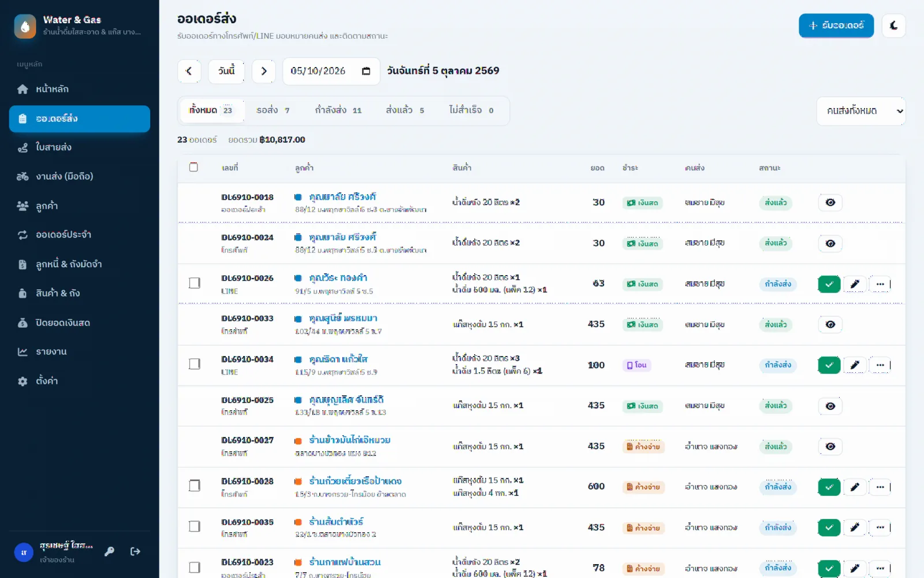Open the driver filter dropdown คนส่งทั้งหมด
The image size is (924, 578).
860,111
